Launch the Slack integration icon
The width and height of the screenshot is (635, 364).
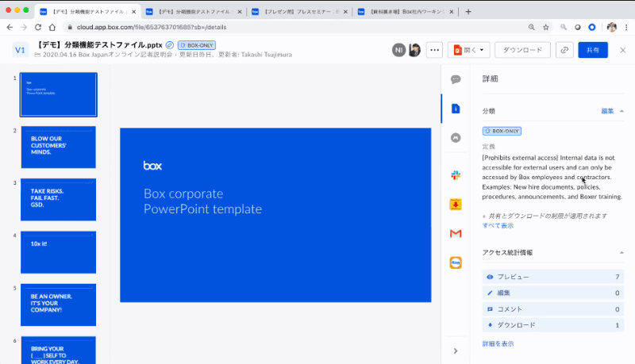pos(456,175)
